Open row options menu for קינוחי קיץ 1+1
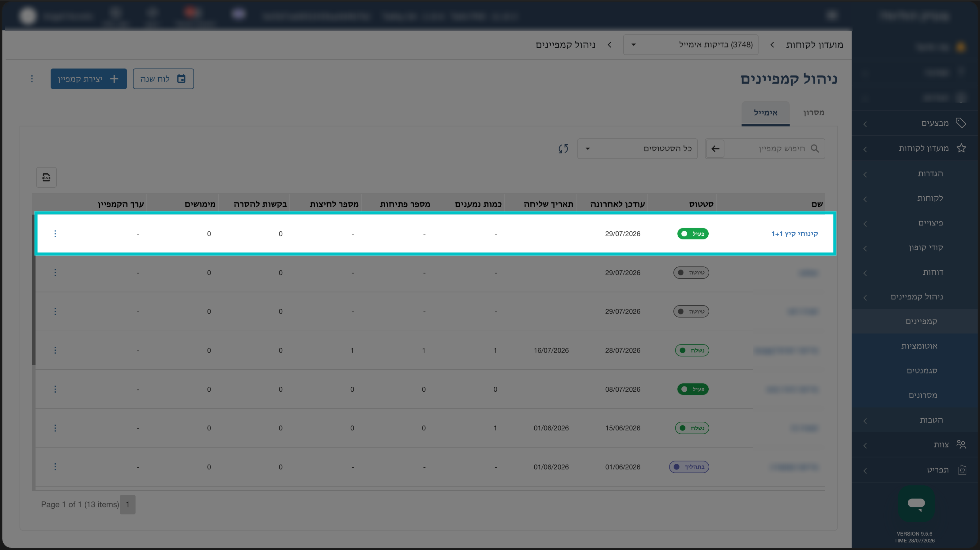 tap(55, 234)
